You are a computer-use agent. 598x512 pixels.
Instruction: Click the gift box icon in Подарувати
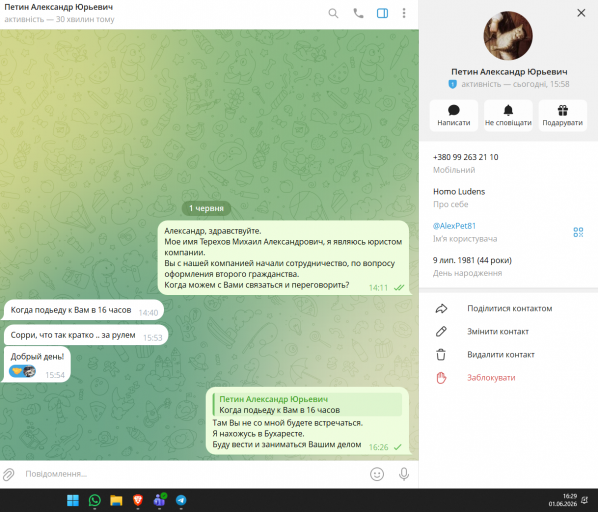563,110
